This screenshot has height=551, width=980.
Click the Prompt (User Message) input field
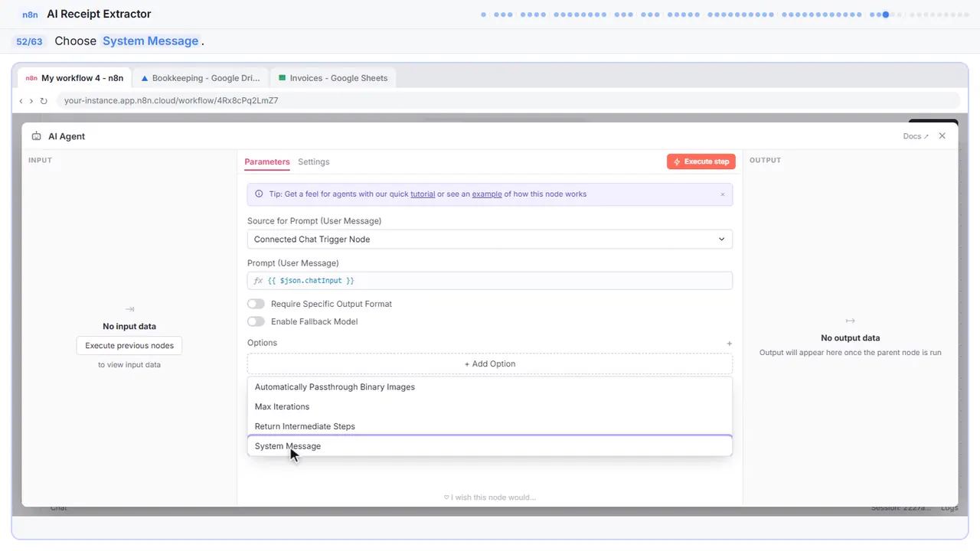490,281
